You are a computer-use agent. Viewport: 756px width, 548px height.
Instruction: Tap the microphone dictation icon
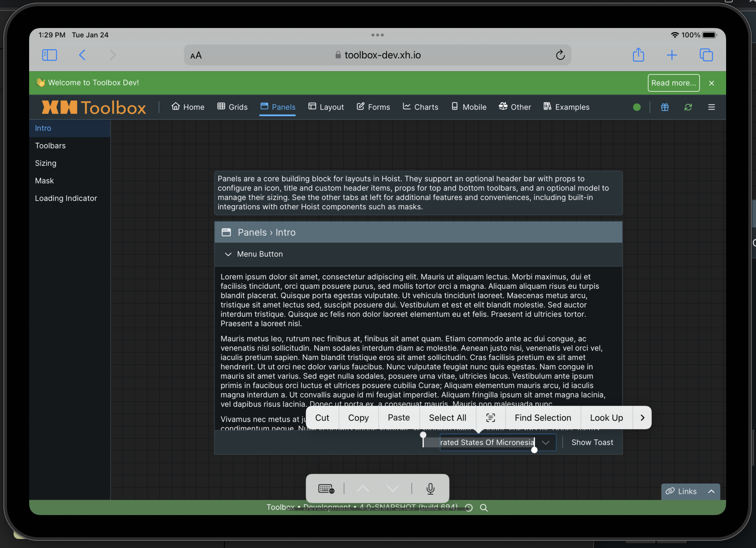[430, 489]
